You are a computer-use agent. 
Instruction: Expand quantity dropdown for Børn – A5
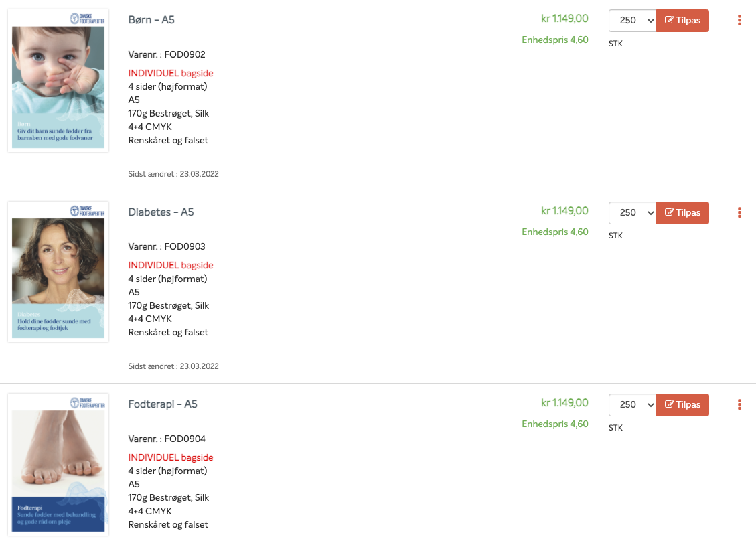632,21
